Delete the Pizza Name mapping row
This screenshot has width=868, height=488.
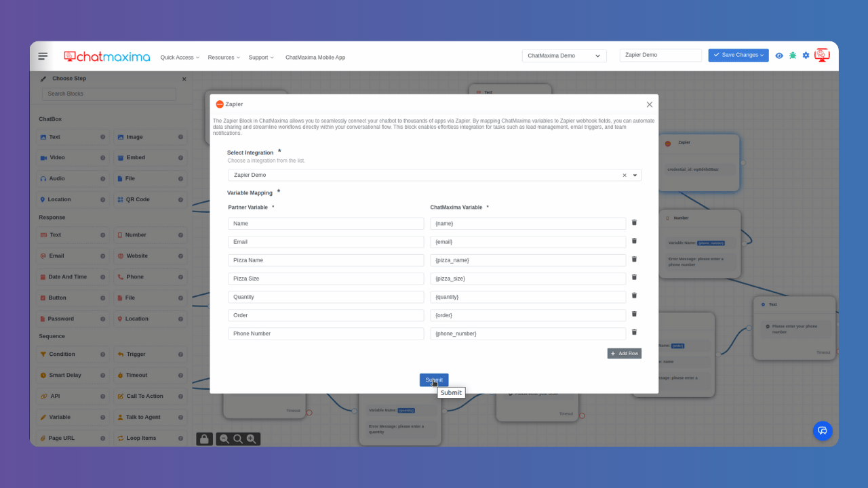pos(634,259)
